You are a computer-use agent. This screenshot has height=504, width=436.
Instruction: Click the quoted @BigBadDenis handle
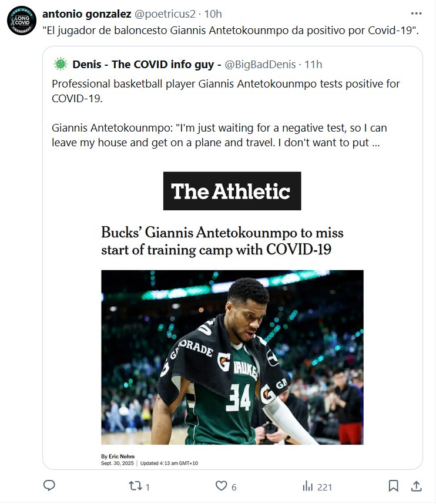(x=260, y=64)
